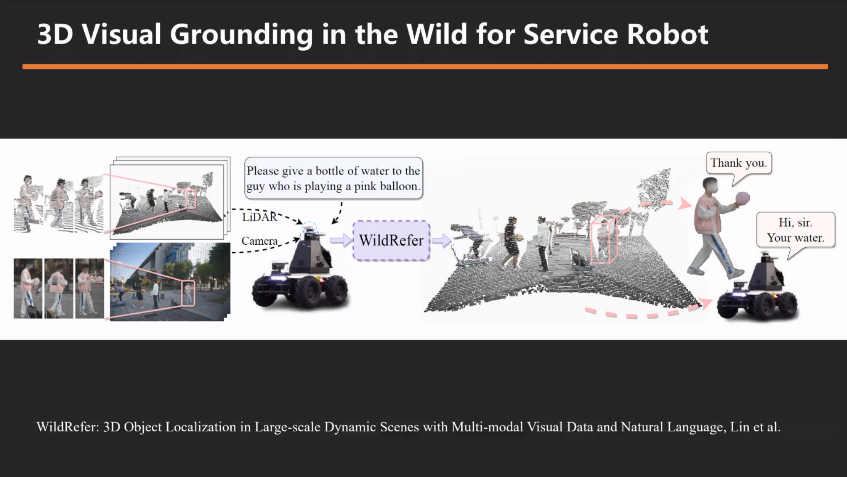Viewport: 847px width, 477px height.
Task: Click the purple arrow leaving the WildRefer box
Action: (436, 241)
